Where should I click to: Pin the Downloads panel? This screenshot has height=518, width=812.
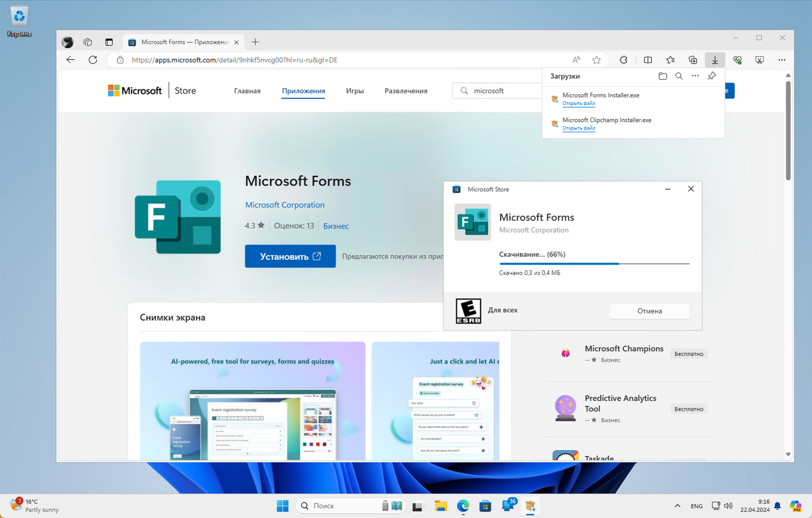click(712, 76)
